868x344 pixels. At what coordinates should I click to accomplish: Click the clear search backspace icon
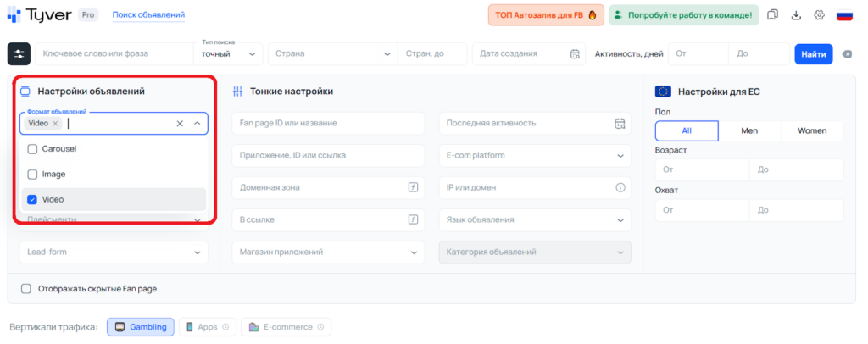[847, 54]
